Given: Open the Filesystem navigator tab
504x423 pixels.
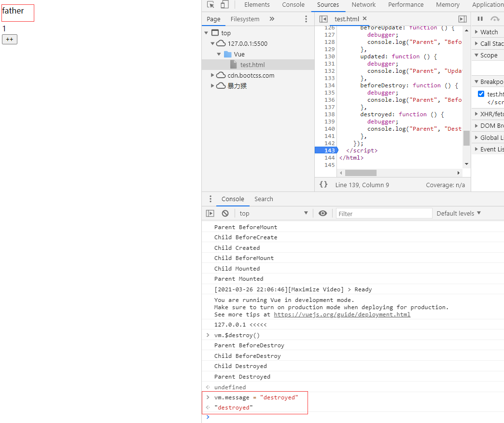Looking at the screenshot, I should [x=245, y=19].
